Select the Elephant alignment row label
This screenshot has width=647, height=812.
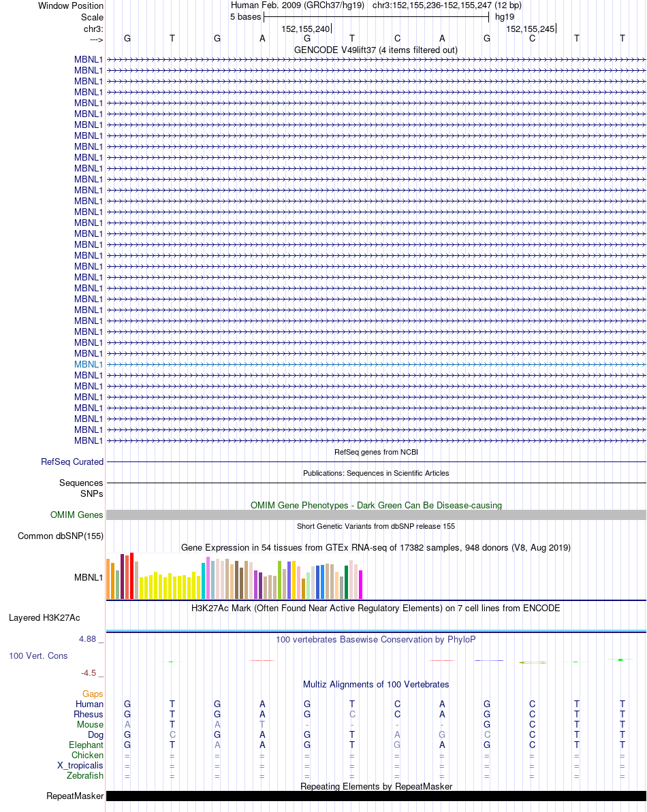pyautogui.click(x=86, y=745)
